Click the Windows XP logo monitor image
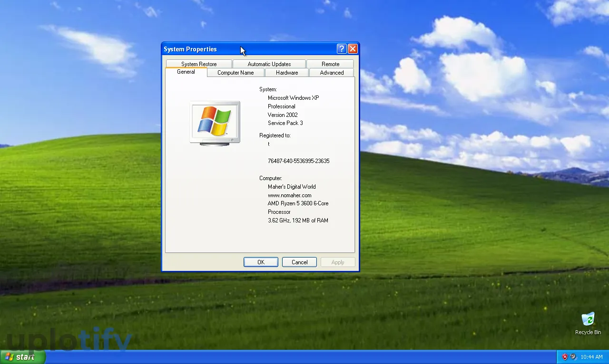Image resolution: width=609 pixels, height=364 pixels. tap(215, 123)
